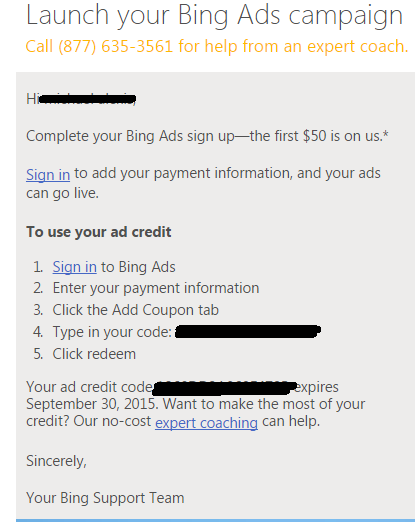The height and width of the screenshot is (522, 415).
Task: Click the "Complete your Bing Ads sign up" sentence
Action: pos(130,136)
